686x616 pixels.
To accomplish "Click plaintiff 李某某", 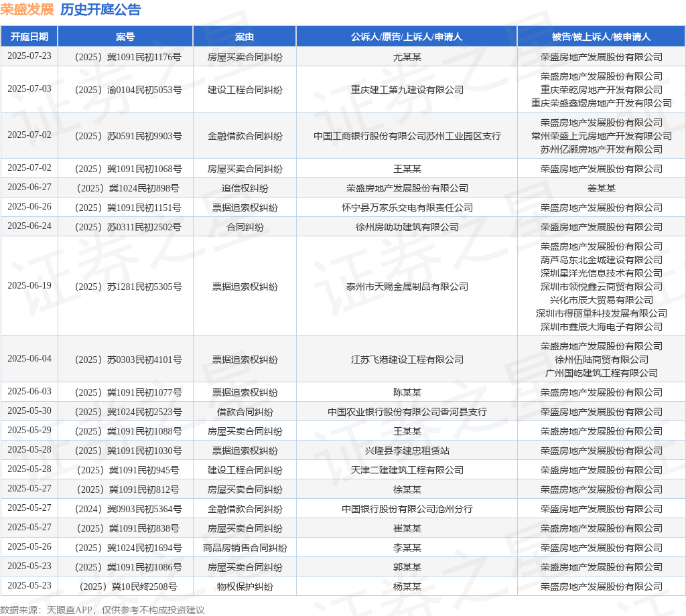I will (407, 548).
